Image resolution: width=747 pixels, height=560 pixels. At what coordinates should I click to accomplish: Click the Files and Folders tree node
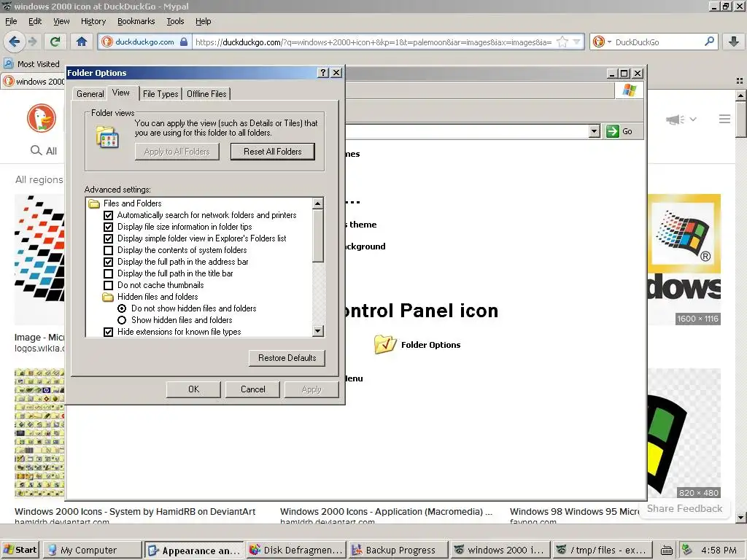pyautogui.click(x=133, y=203)
